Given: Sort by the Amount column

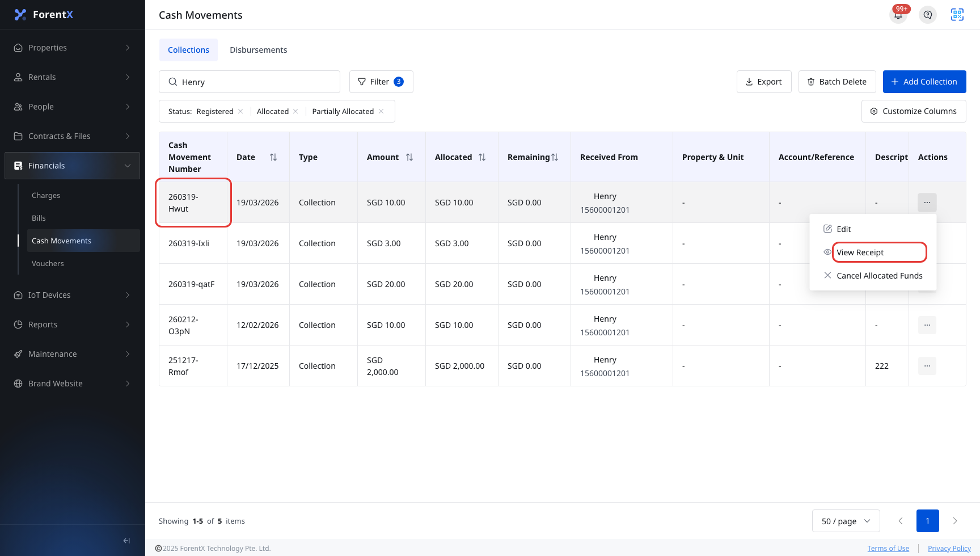Looking at the screenshot, I should pos(409,157).
